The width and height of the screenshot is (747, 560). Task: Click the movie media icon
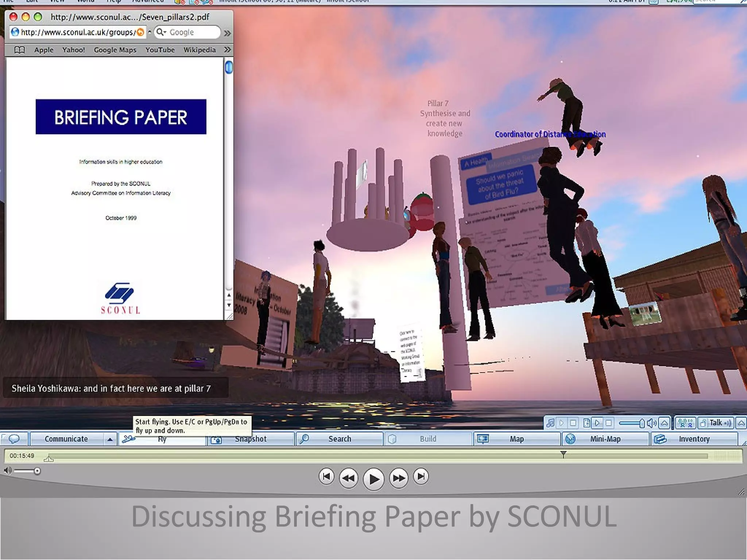587,423
